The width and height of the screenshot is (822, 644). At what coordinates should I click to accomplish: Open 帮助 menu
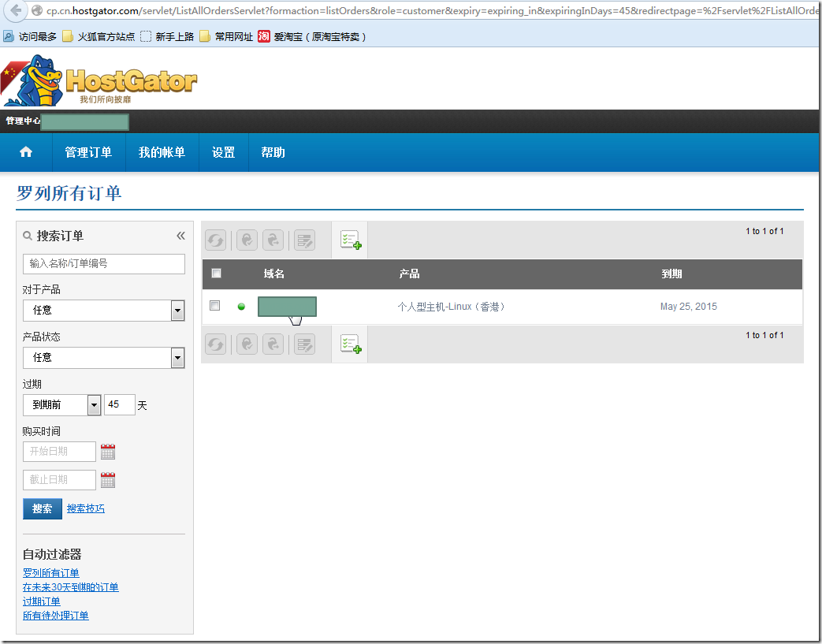tap(273, 152)
